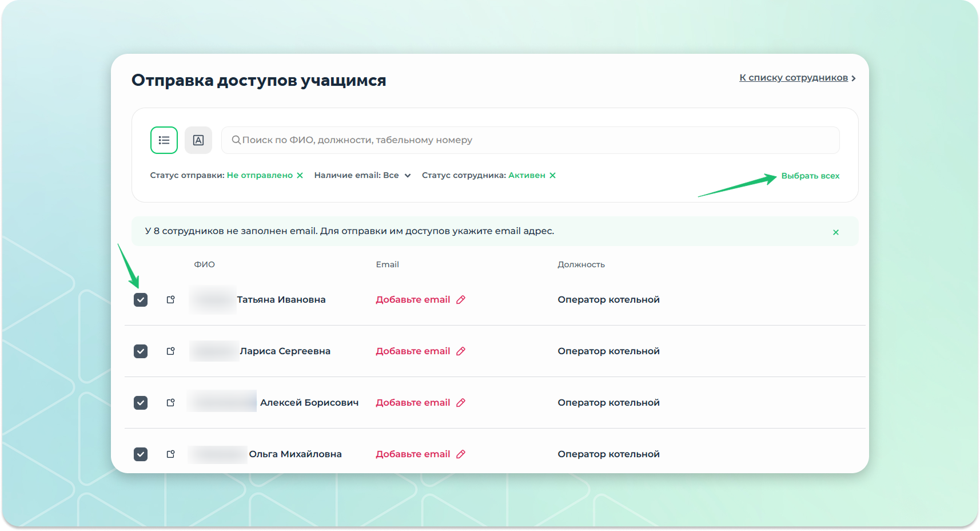Open Лариса Сергеевна's profile link icon
Viewport: 980px width, 531px height.
click(170, 351)
